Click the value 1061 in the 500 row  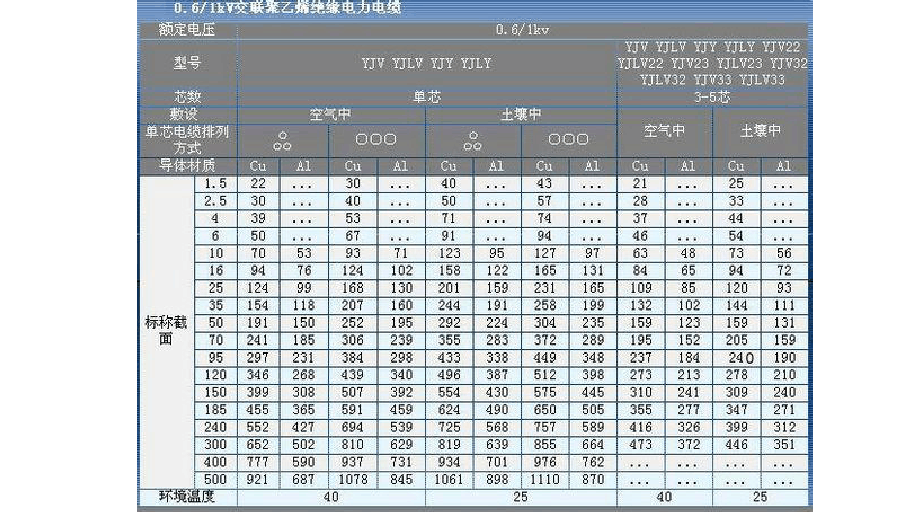click(449, 479)
